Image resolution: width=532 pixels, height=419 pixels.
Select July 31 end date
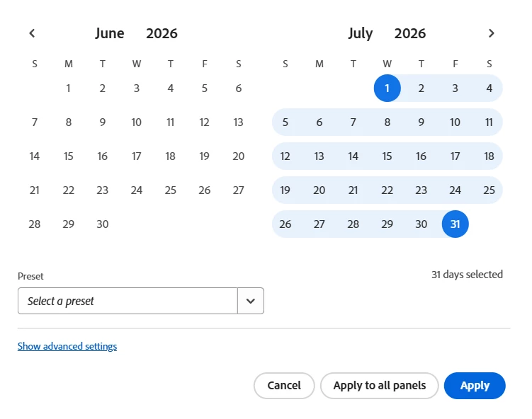tap(455, 224)
